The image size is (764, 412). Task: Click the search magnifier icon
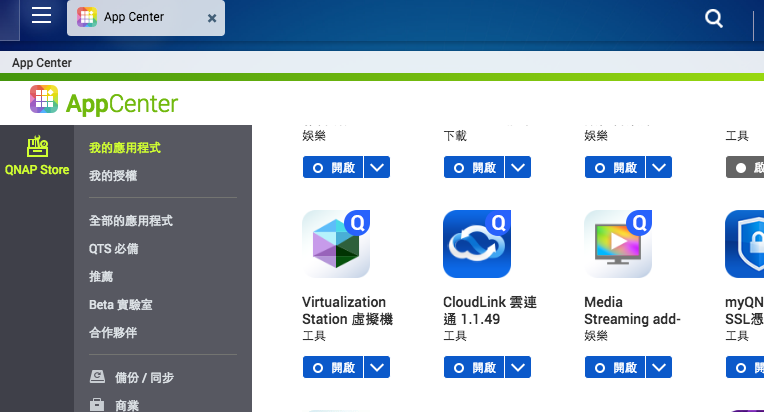714,19
